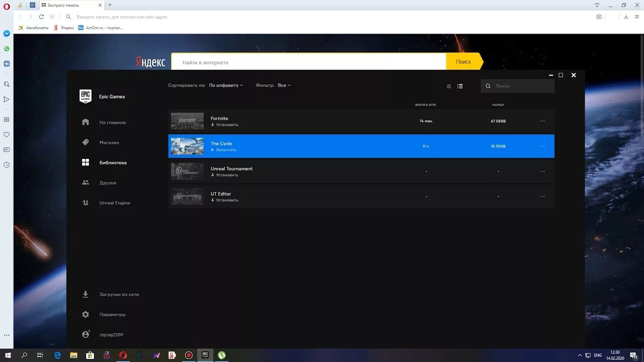Switch library to list view
Image resolution: width=644 pixels, height=362 pixels.
click(460, 86)
